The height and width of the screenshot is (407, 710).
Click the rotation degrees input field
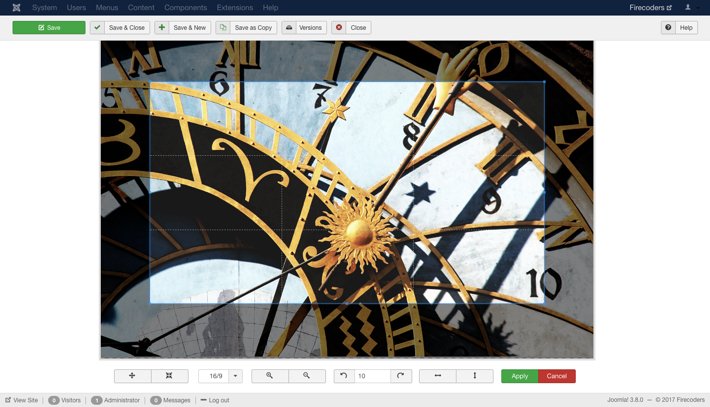point(372,376)
